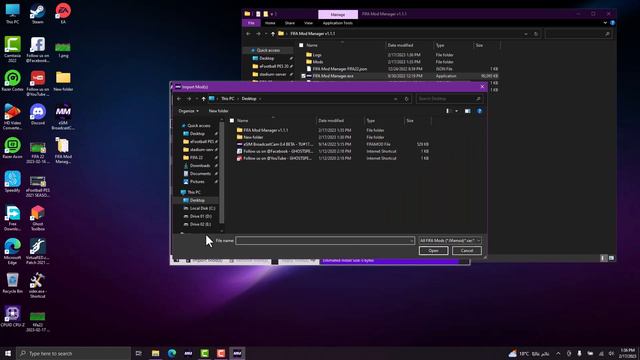
Task: Click Search Desktop field in Import dialog
Action: 449,99
